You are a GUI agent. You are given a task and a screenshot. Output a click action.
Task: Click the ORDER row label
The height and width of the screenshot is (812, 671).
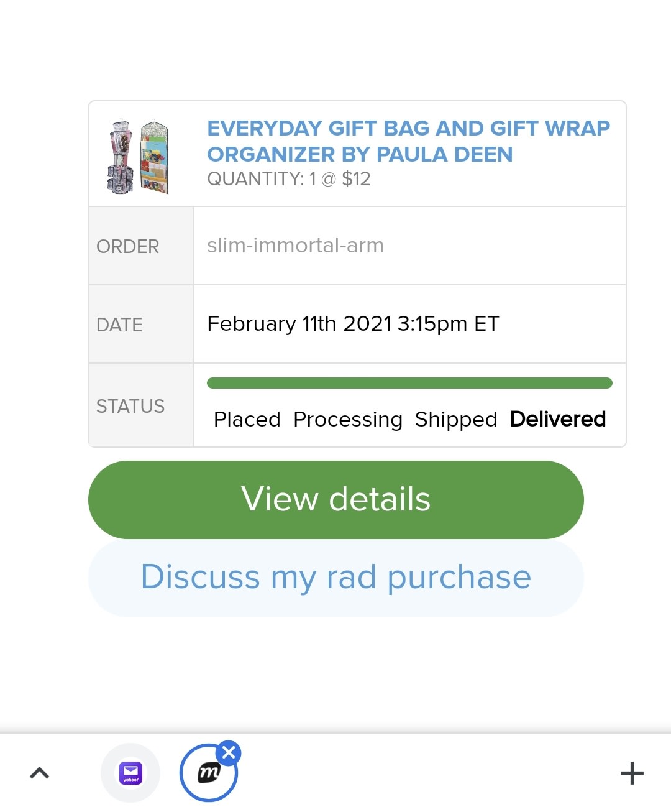128,246
